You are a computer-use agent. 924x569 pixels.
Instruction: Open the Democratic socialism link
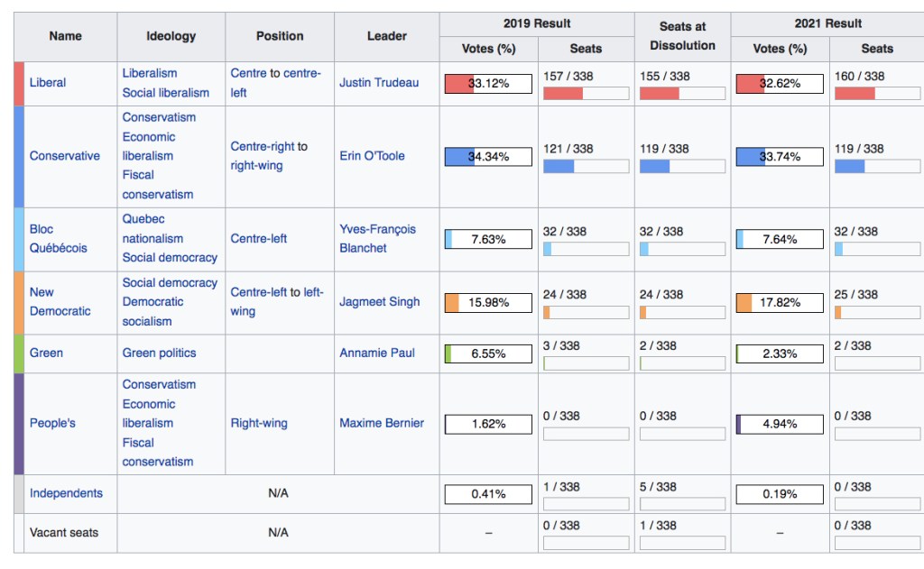pyautogui.click(x=152, y=311)
